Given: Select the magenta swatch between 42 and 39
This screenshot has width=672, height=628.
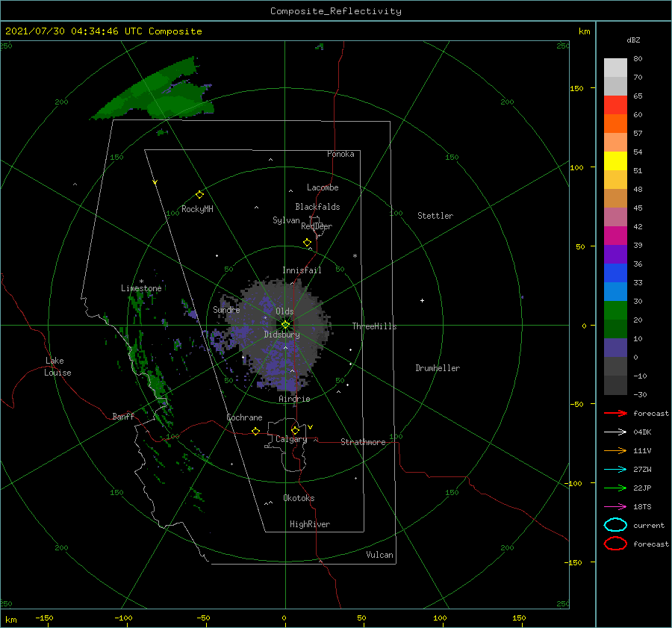Looking at the screenshot, I should pos(615,236).
